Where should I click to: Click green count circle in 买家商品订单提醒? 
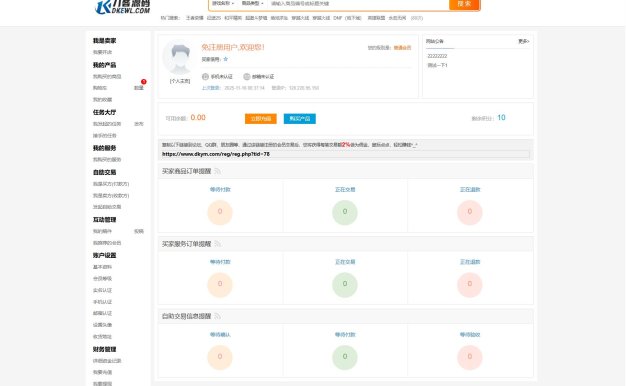tap(345, 212)
